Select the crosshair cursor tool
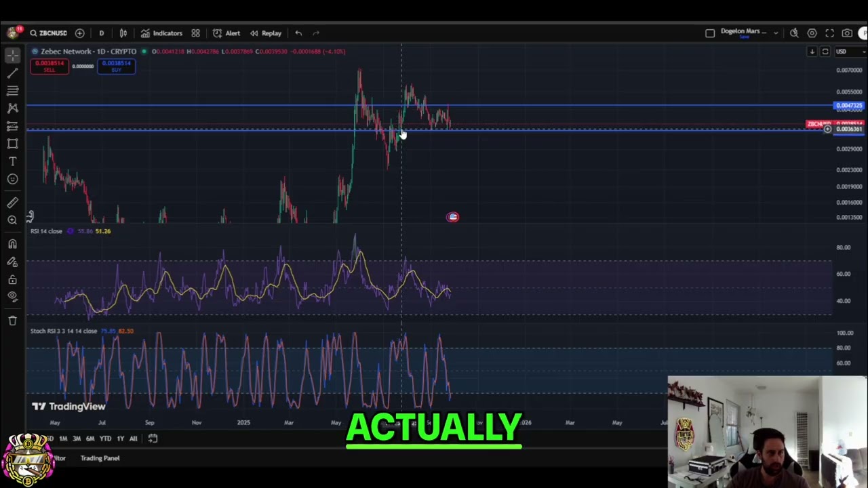The width and height of the screenshot is (868, 488). (12, 55)
